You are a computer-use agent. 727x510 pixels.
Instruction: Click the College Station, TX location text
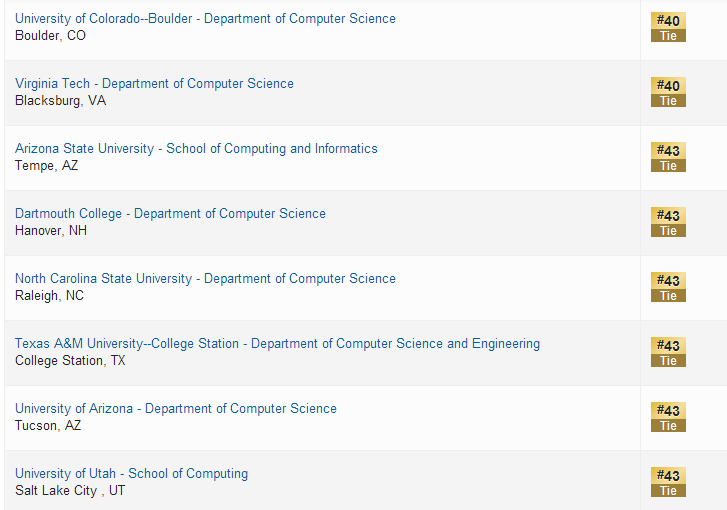(70, 361)
